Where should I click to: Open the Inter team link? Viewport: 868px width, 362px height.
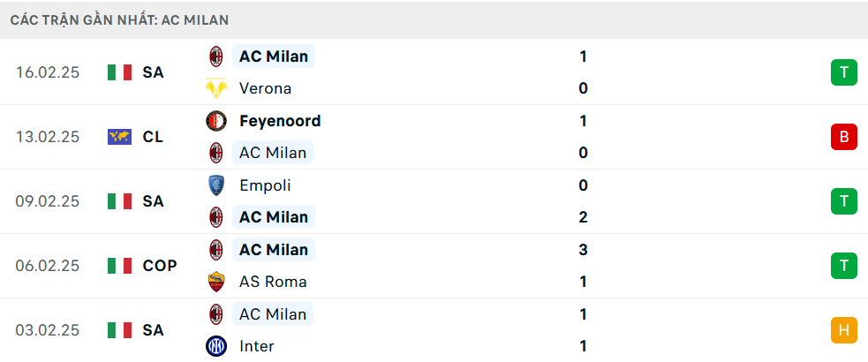coord(257,346)
